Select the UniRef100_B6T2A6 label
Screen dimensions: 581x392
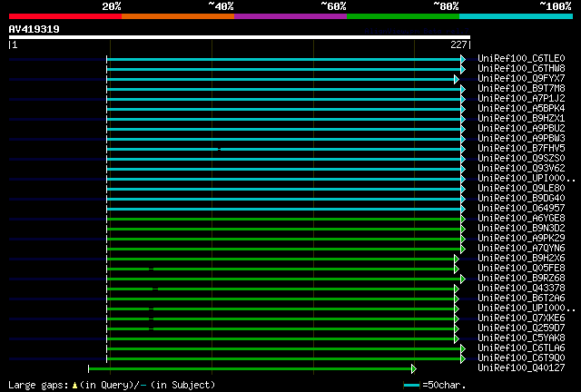(521, 299)
